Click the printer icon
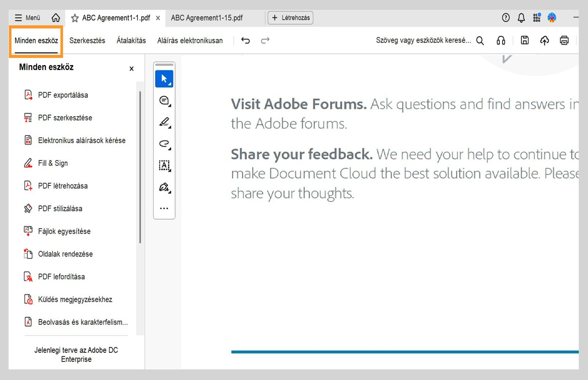Image resolution: width=588 pixels, height=380 pixels. click(564, 40)
